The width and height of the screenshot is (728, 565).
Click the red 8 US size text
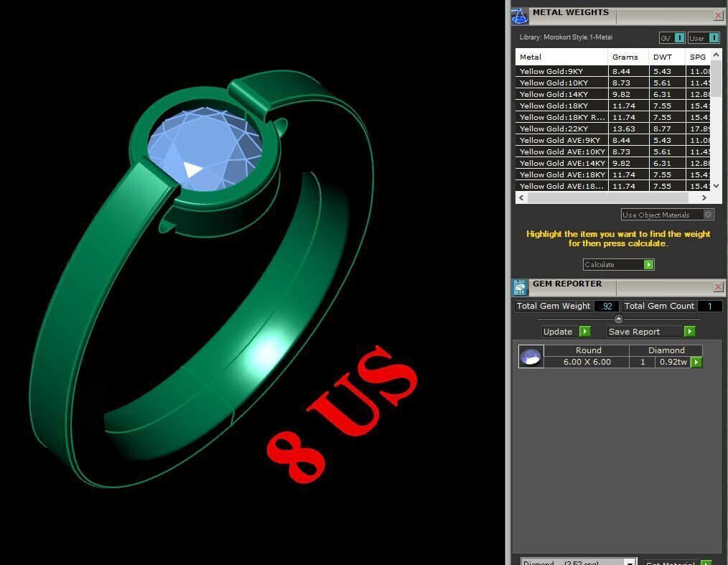coord(342,414)
